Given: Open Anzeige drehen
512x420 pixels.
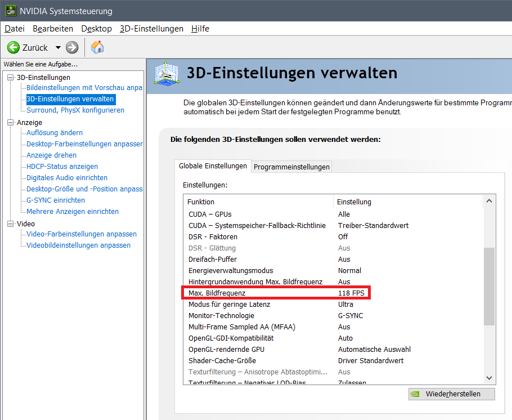Looking at the screenshot, I should [52, 155].
